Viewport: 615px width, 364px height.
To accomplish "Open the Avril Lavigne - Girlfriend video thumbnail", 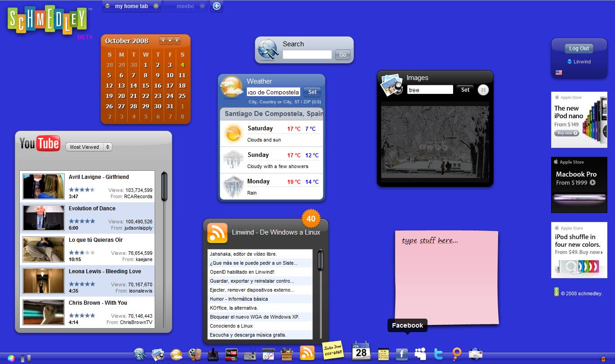I will [x=44, y=186].
